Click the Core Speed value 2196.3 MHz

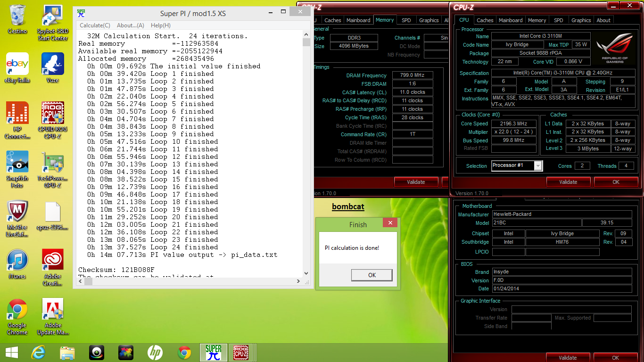tap(514, 123)
